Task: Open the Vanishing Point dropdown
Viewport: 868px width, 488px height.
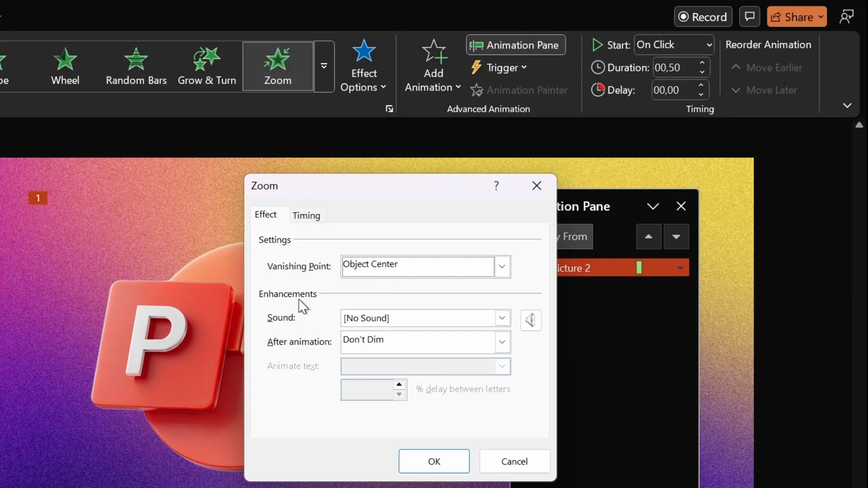Action: (x=502, y=267)
